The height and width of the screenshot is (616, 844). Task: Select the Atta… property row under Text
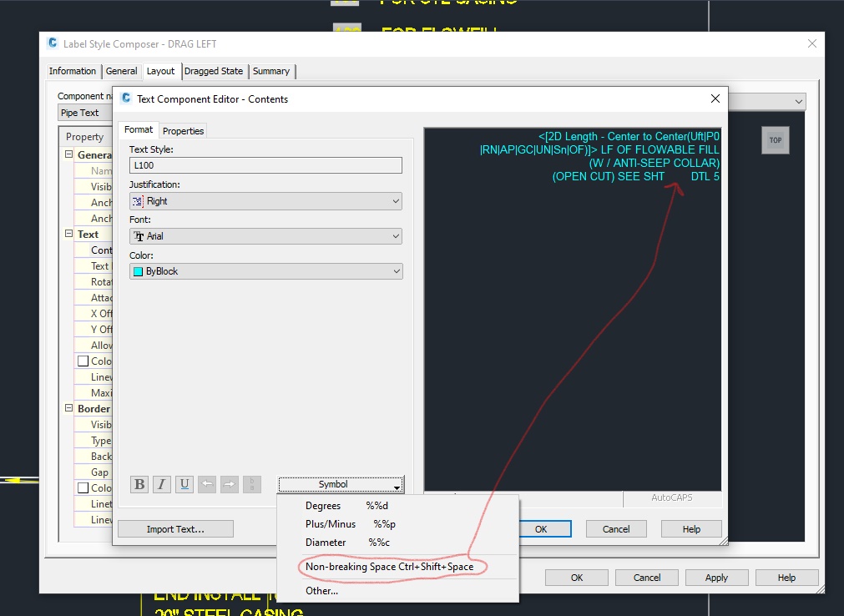coord(93,297)
